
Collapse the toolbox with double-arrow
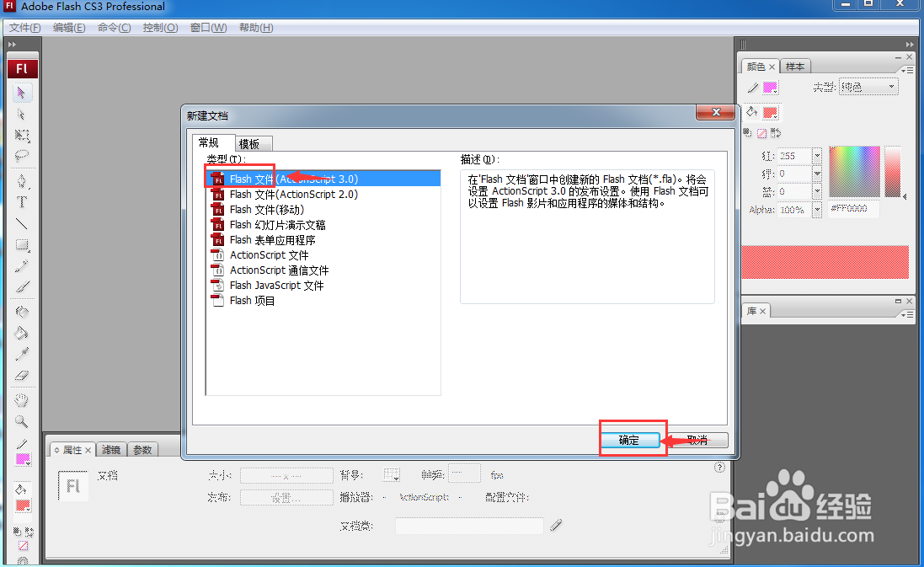[13, 44]
